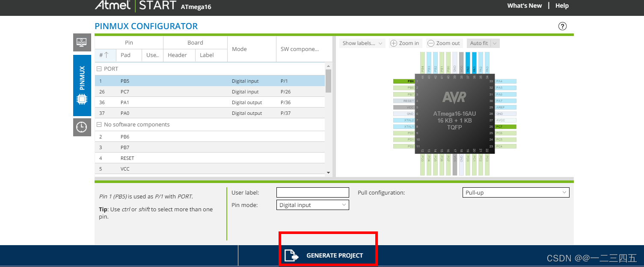Select table row 36 PA1
This screenshot has height=267, width=644.
(x=210, y=102)
